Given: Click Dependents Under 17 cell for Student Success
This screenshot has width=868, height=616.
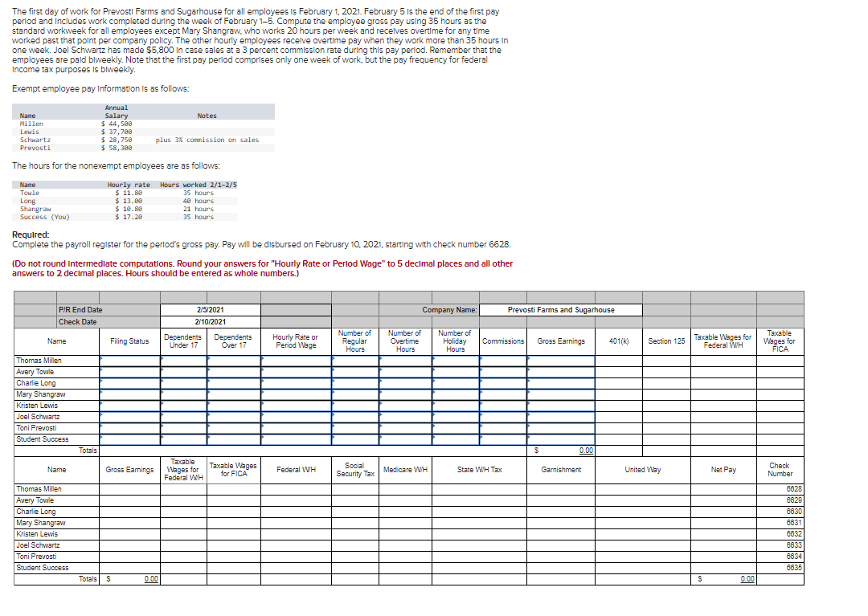Looking at the screenshot, I should tap(184, 439).
